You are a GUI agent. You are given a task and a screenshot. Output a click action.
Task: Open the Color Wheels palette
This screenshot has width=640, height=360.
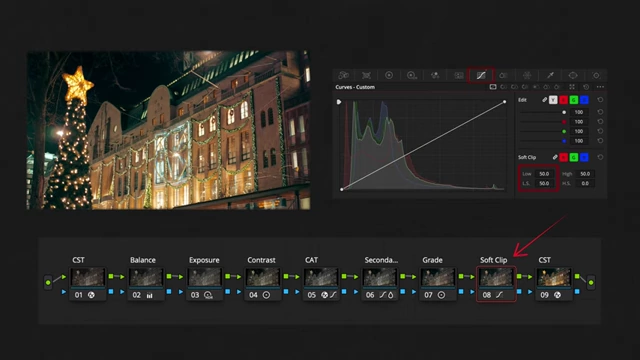click(389, 75)
